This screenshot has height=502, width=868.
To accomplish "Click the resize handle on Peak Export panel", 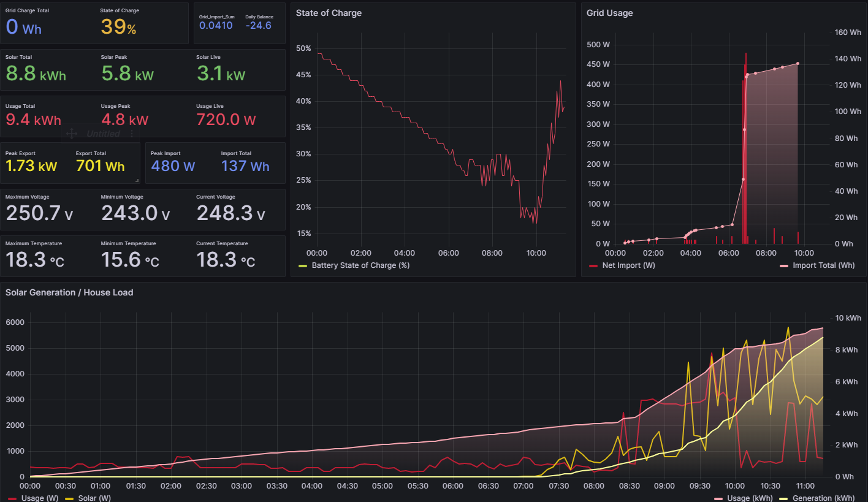I will click(x=137, y=180).
